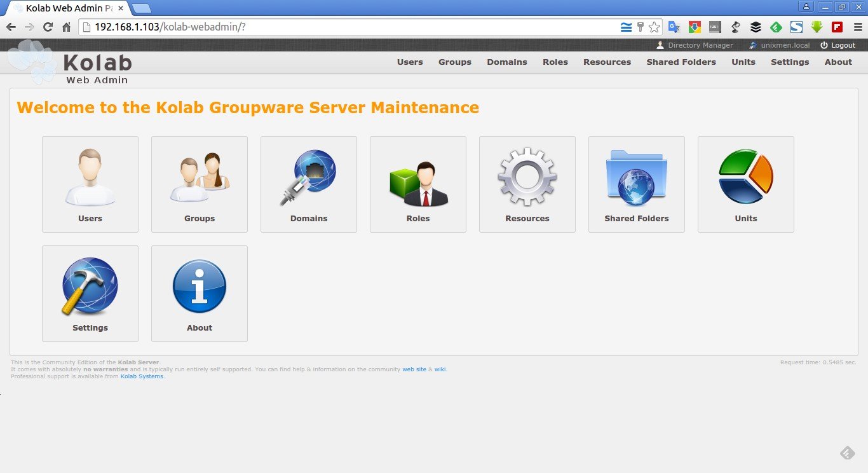Open the Shared Folders tile with globe folder
Image resolution: width=868 pixels, height=473 pixels.
(x=637, y=184)
